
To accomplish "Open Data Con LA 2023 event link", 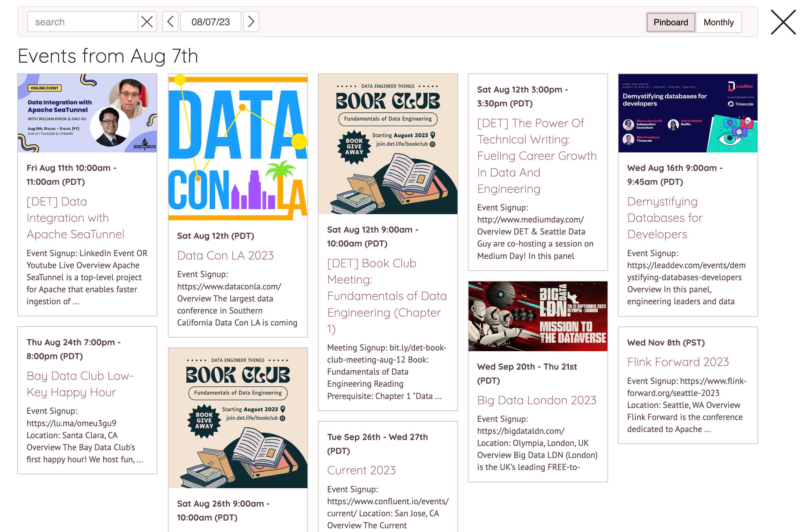I will tap(225, 256).
